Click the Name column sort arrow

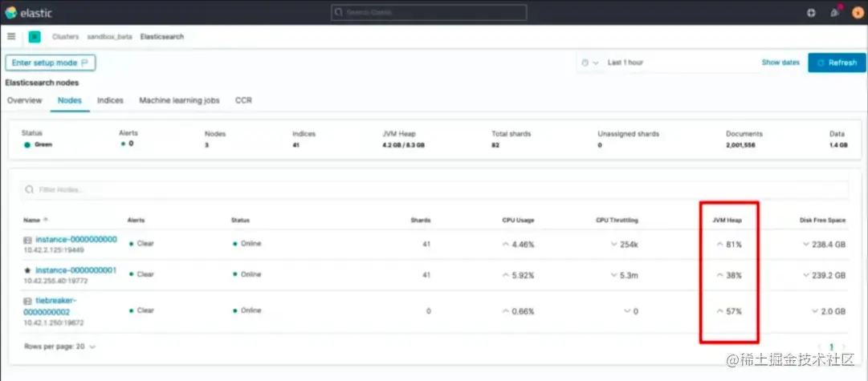click(46, 220)
